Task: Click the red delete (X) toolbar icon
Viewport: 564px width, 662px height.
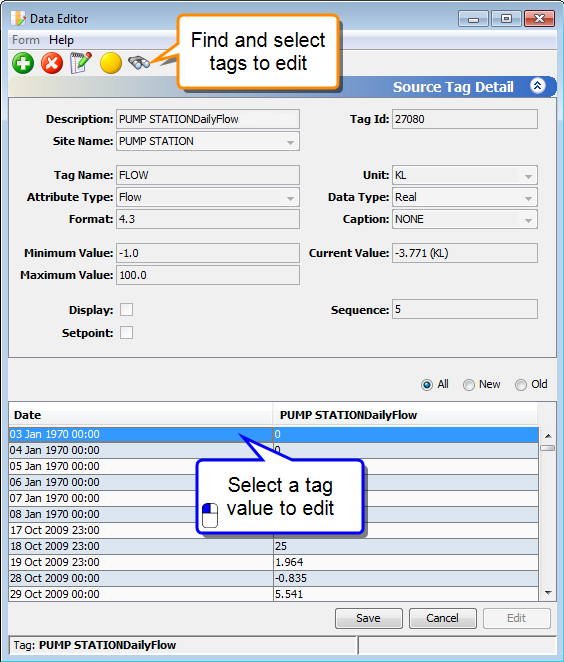Action: click(x=52, y=63)
